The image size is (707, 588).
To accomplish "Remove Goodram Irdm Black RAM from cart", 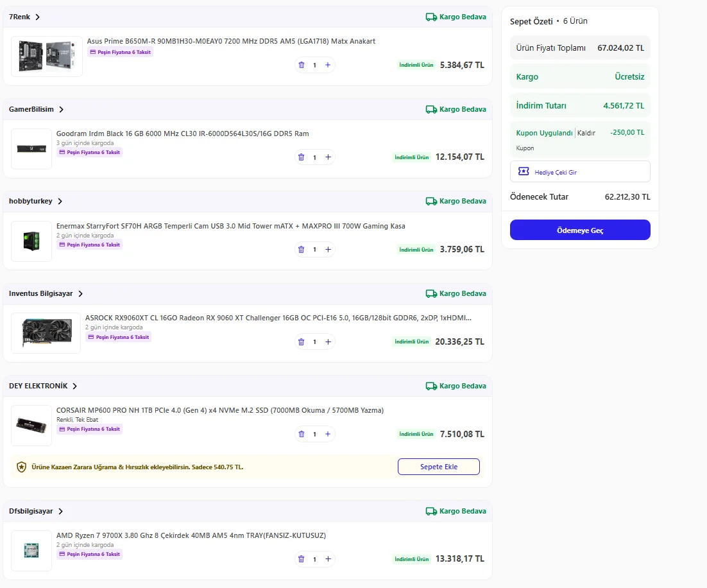I will (x=301, y=157).
